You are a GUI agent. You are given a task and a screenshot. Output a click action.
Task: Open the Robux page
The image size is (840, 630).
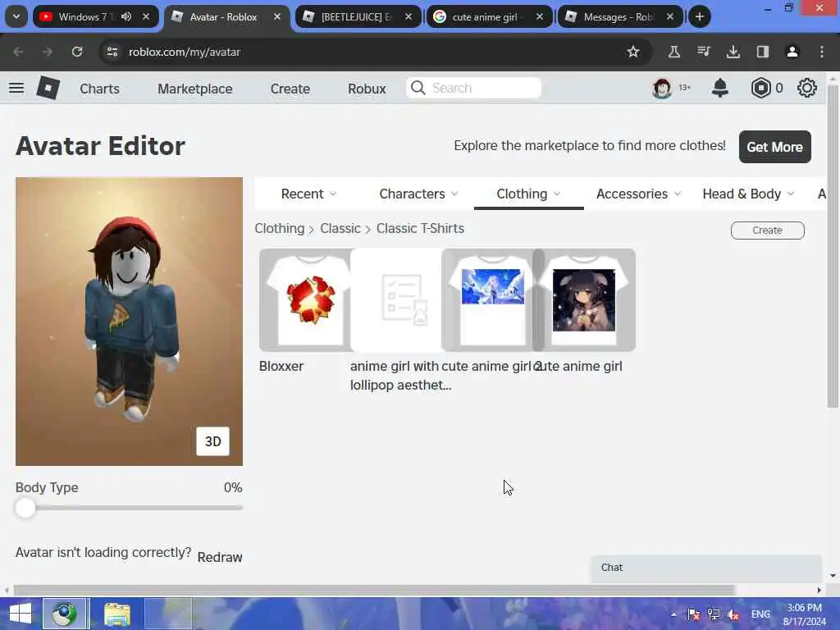click(367, 89)
